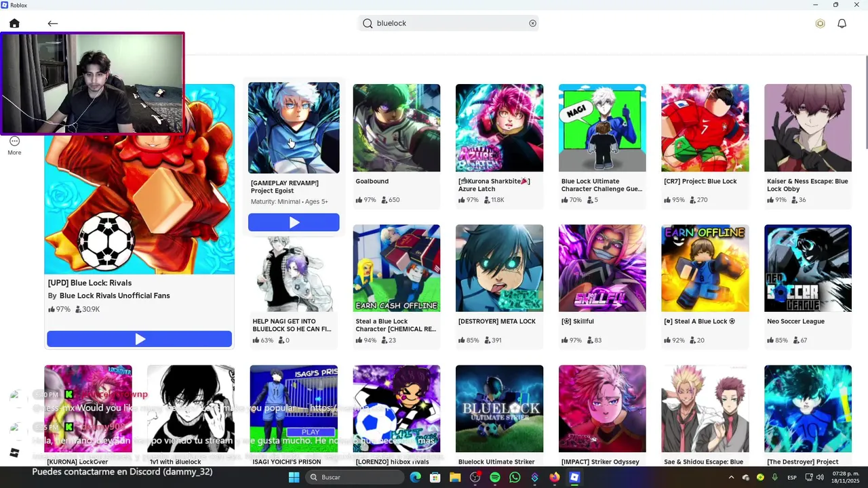
Task: Open the Windows Start menu
Action: [294, 477]
